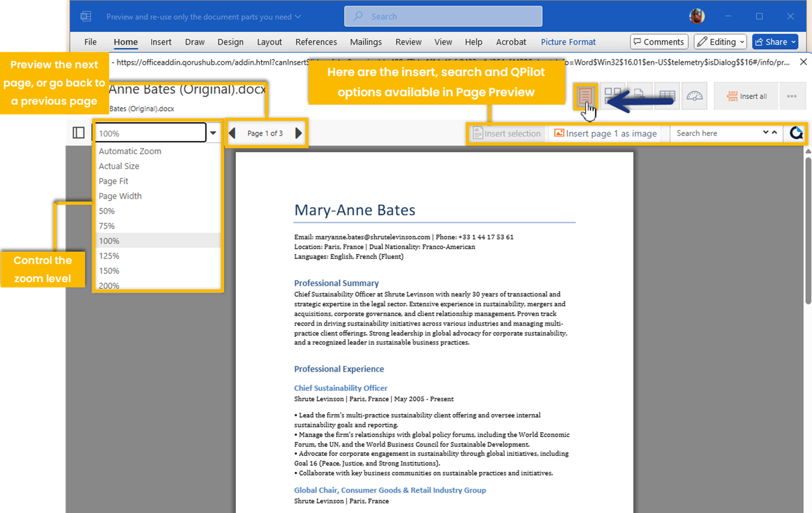This screenshot has width=812, height=513.
Task: Open the gauge dashboard icon
Action: [694, 96]
